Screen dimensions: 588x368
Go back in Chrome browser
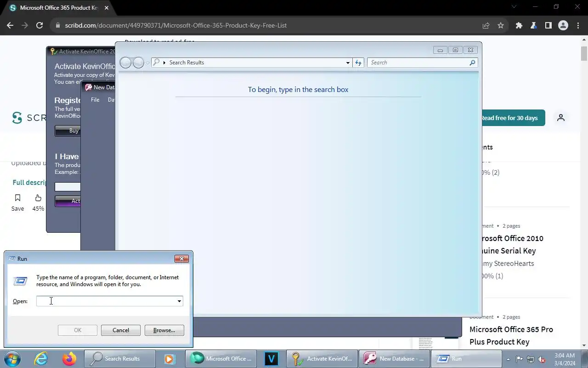[10, 25]
